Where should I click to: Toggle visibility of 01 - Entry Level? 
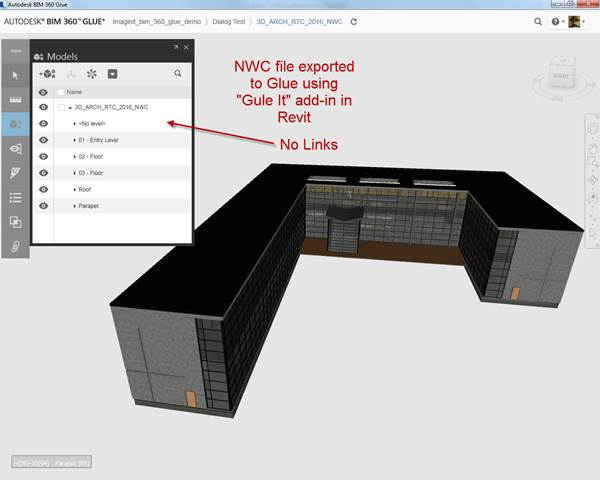point(43,140)
